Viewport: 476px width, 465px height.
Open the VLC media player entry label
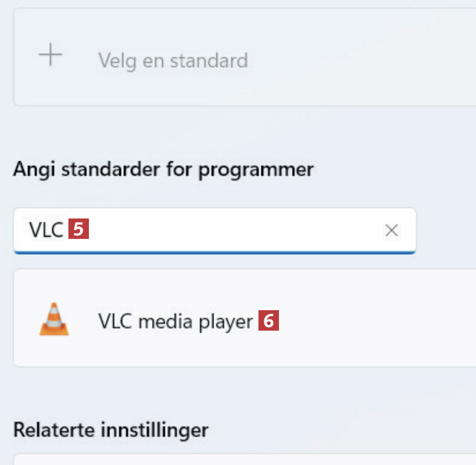coord(175,321)
